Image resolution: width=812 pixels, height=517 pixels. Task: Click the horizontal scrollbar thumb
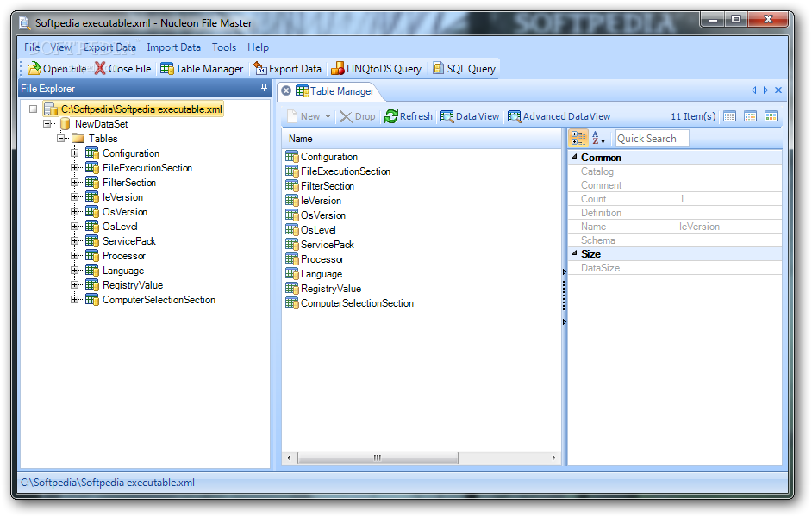(378, 458)
